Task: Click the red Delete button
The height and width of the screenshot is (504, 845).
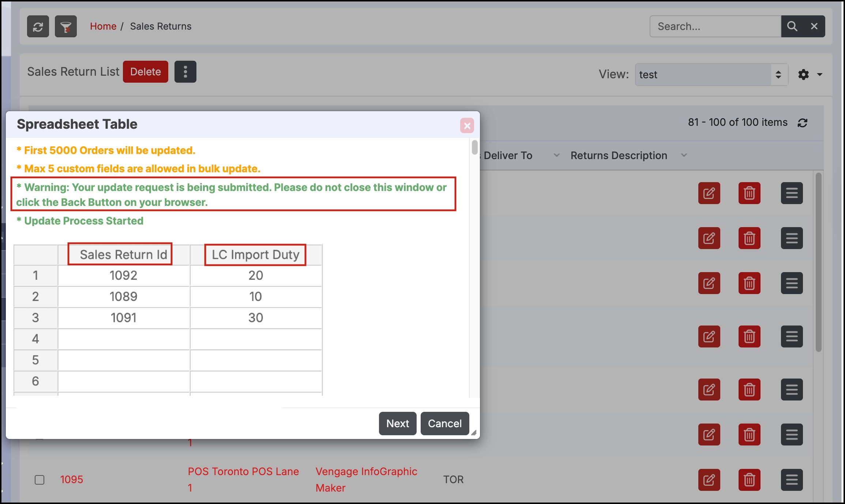Action: (145, 72)
